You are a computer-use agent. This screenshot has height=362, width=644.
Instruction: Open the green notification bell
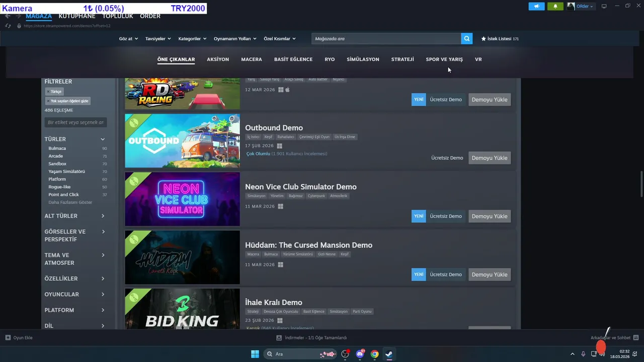coord(555,7)
